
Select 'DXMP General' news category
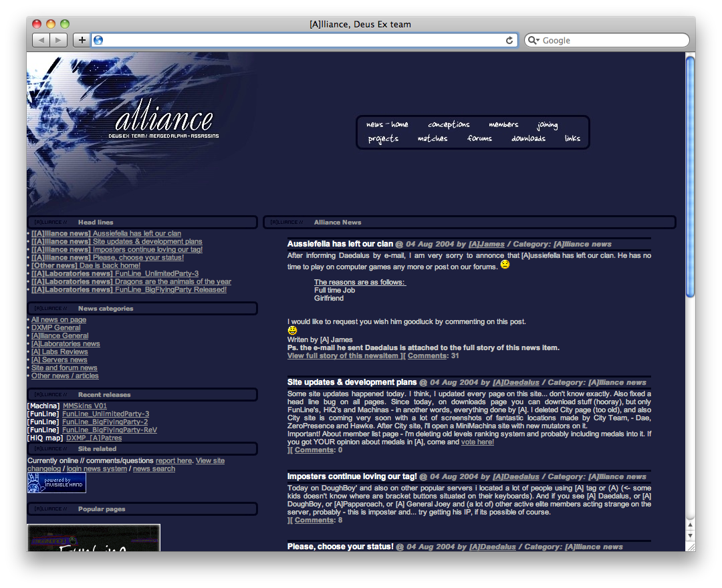[x=55, y=327]
